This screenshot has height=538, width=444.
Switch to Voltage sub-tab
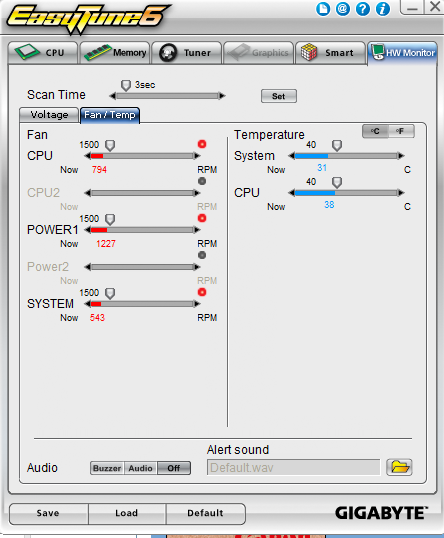[x=49, y=115]
